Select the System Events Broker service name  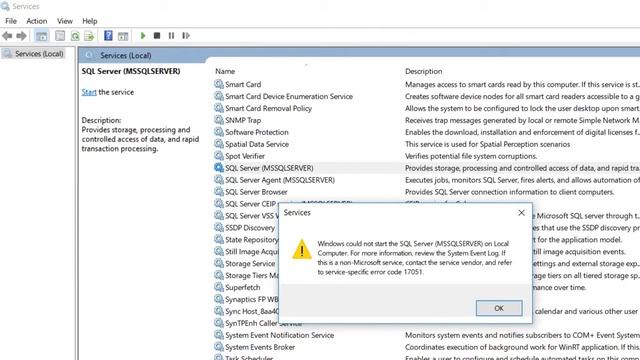tap(260, 347)
